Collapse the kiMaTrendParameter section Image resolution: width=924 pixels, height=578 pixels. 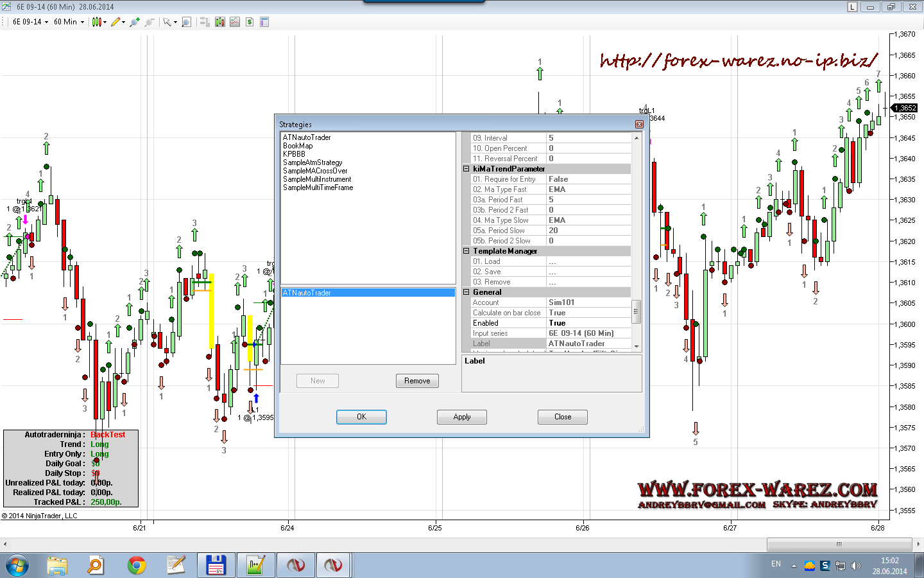click(466, 169)
